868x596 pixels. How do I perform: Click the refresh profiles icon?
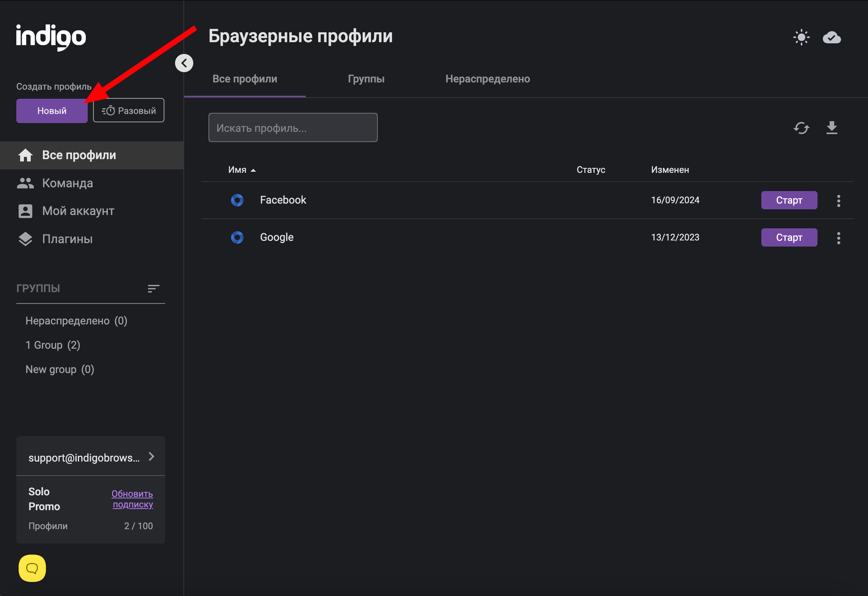[x=801, y=128]
